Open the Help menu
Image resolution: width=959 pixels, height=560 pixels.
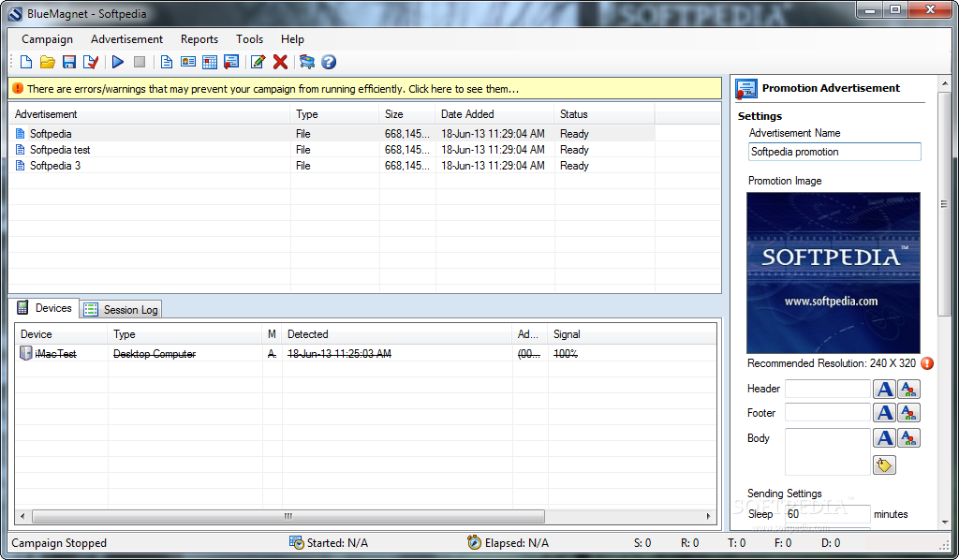[292, 39]
